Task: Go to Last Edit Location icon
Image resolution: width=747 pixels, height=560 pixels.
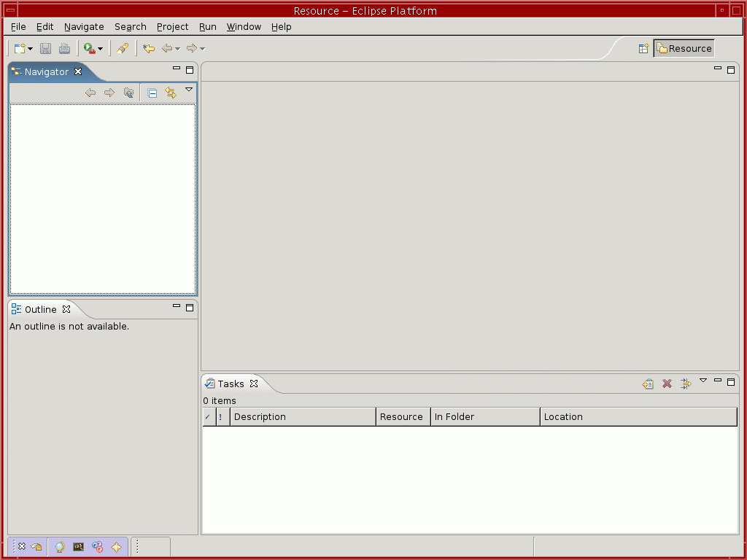Action: tap(149, 49)
